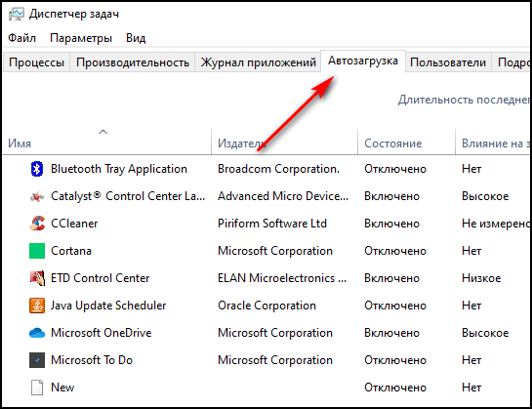
Task: Open the Вид menu
Action: coord(136,38)
